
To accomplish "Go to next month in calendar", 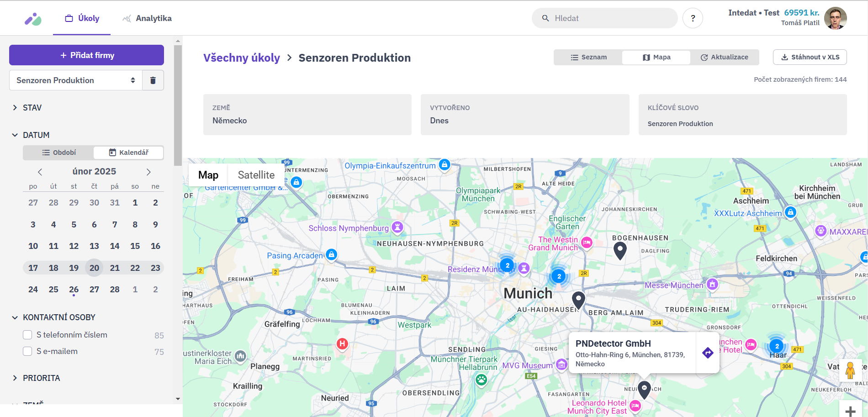I will 148,172.
